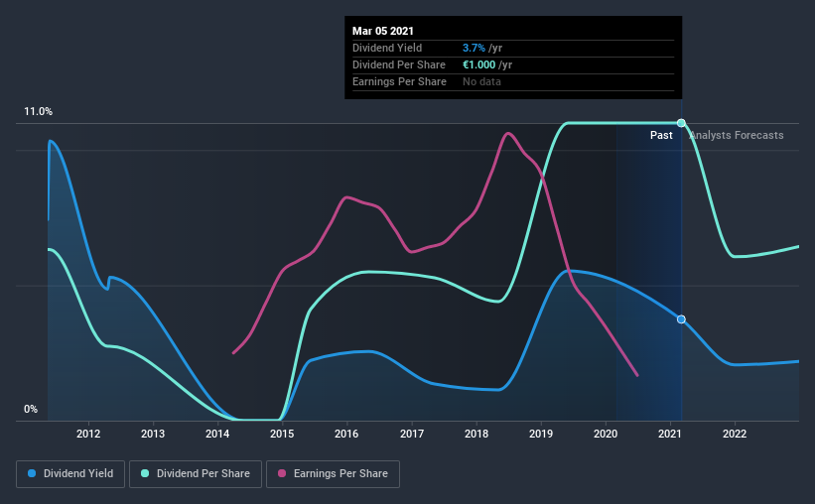Toggle the Dividend Per Share legend button
The height and width of the screenshot is (504, 815).
click(x=196, y=474)
